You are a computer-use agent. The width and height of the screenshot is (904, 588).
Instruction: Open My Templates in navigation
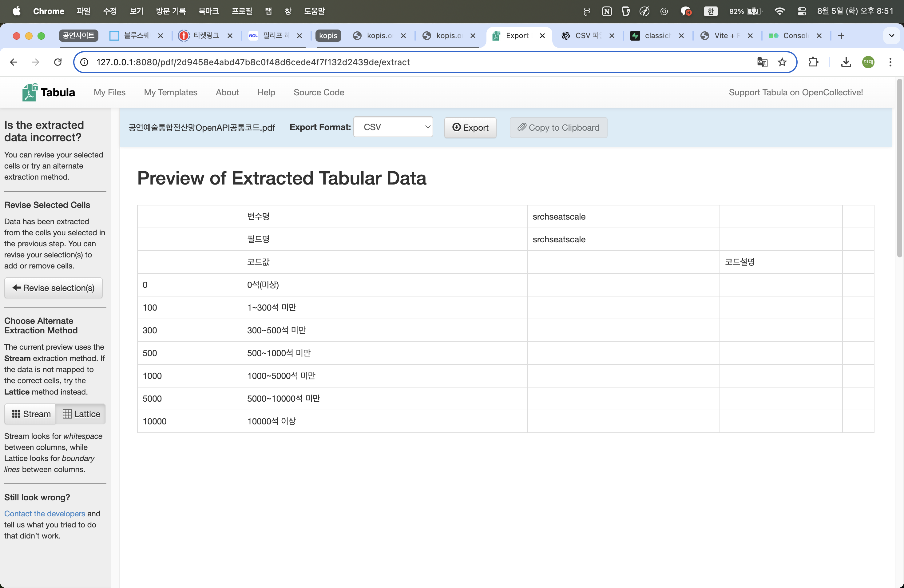171,92
